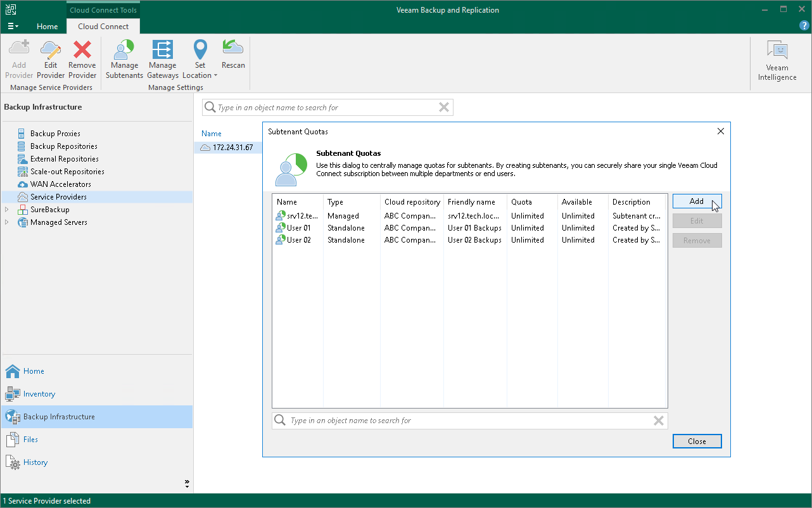The height and width of the screenshot is (508, 812).
Task: Close the Subtenant Quotas dialog via Close button
Action: [697, 441]
